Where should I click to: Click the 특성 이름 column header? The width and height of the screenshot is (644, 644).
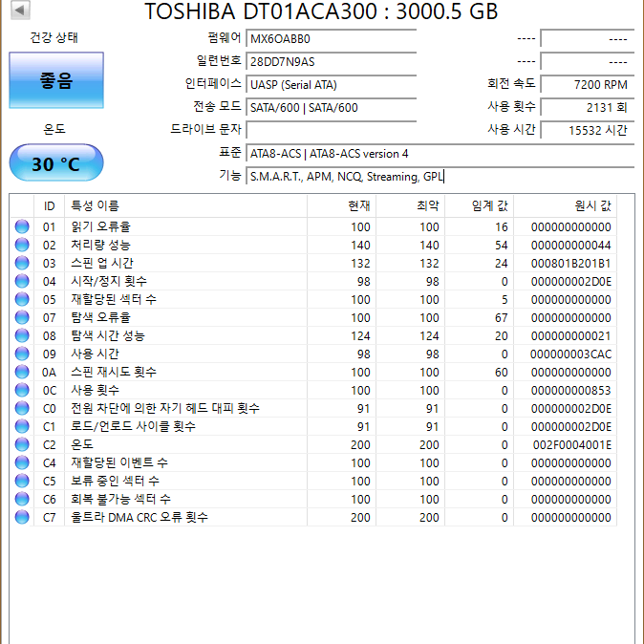click(x=185, y=205)
